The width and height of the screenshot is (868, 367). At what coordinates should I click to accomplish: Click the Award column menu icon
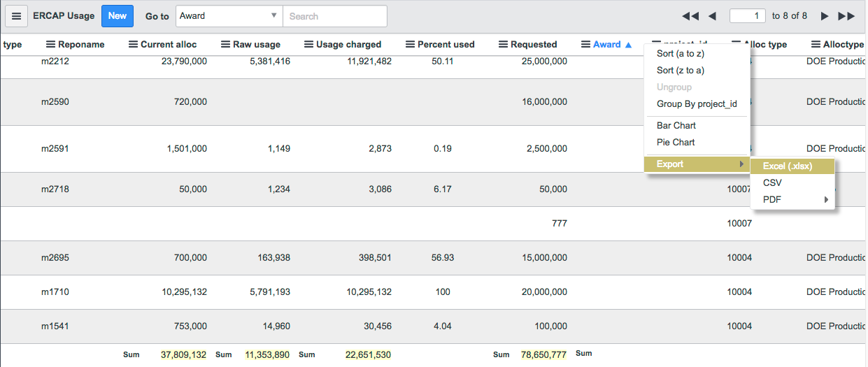(x=586, y=45)
